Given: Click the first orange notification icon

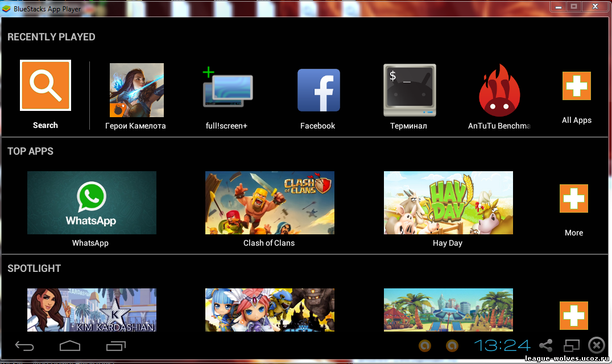Looking at the screenshot, I should click(425, 345).
